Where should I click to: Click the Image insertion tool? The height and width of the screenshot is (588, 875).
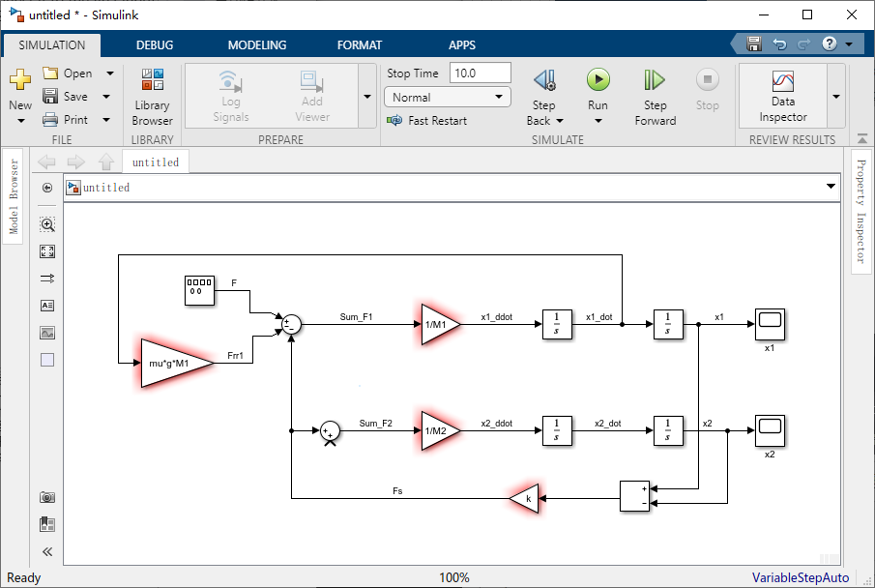point(47,333)
